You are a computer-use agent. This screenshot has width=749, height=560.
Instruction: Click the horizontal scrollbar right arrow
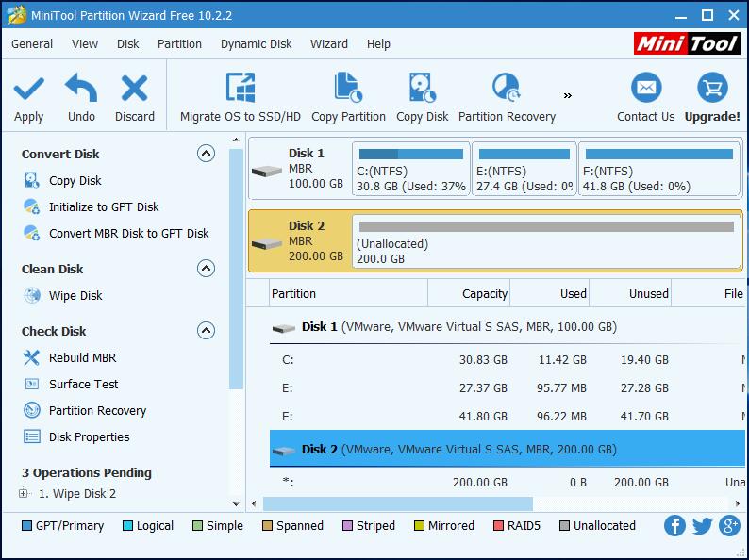(x=738, y=503)
